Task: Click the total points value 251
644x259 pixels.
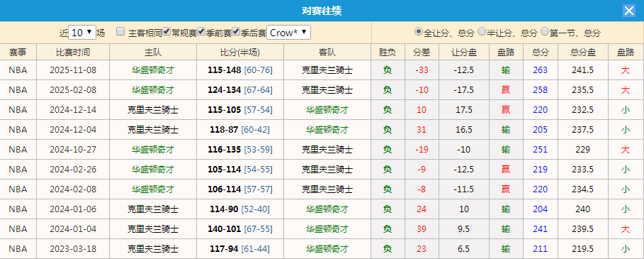Action: (540, 150)
